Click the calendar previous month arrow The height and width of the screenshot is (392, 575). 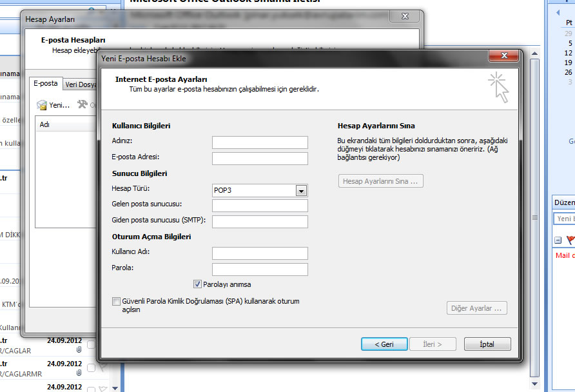[558, 12]
